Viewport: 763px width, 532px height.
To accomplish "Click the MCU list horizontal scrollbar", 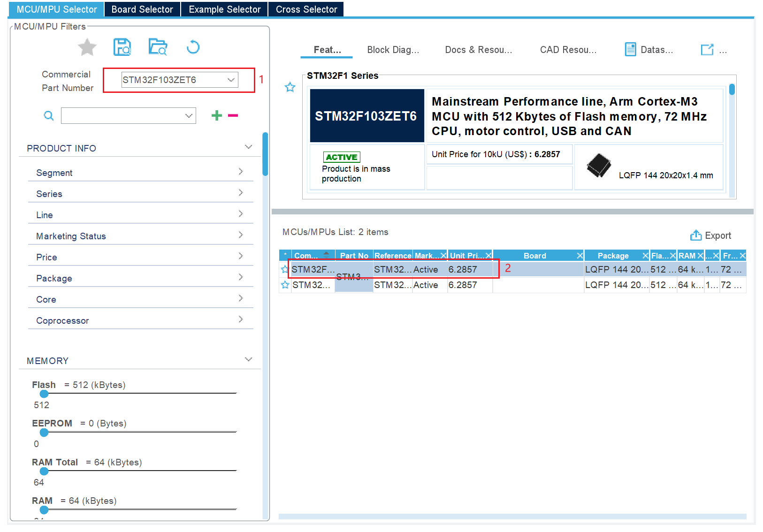I will click(x=512, y=517).
